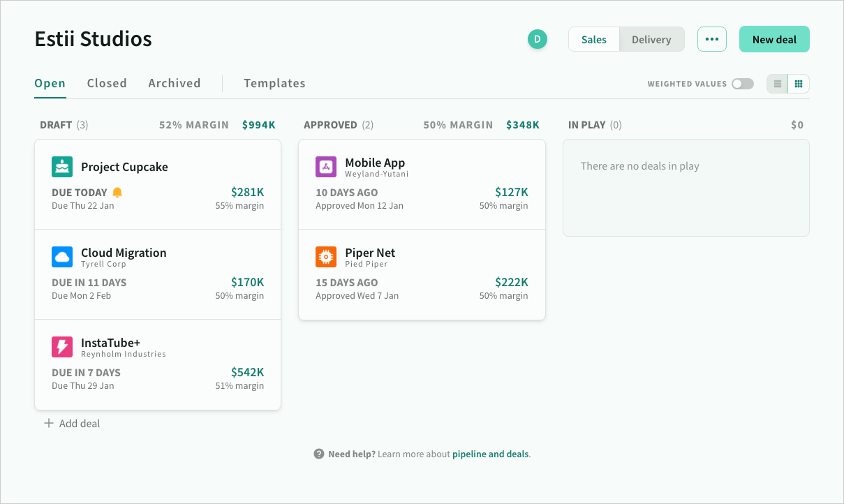Click Add deal under the Draft column
This screenshot has height=504, width=844.
(72, 423)
